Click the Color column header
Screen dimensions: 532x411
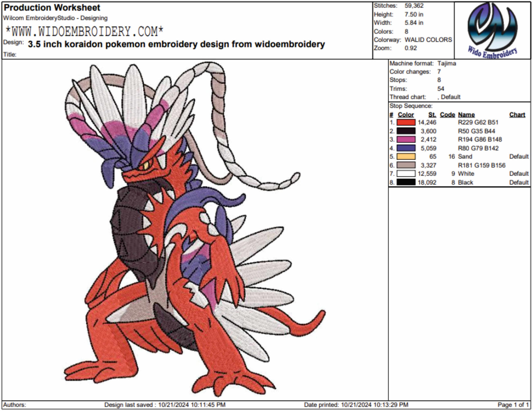(406, 115)
